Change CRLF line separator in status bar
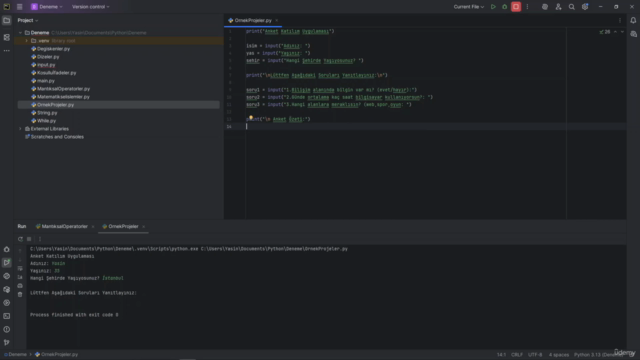The height and width of the screenshot is (360, 640). coord(517,355)
